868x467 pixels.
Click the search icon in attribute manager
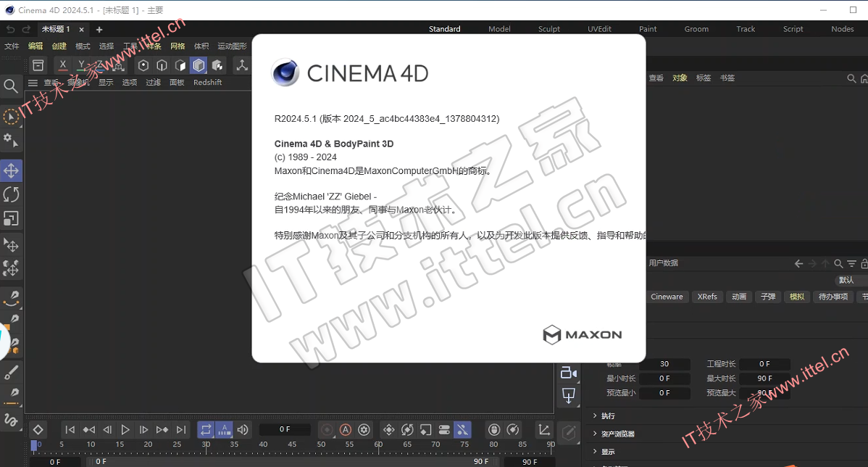coord(839,264)
